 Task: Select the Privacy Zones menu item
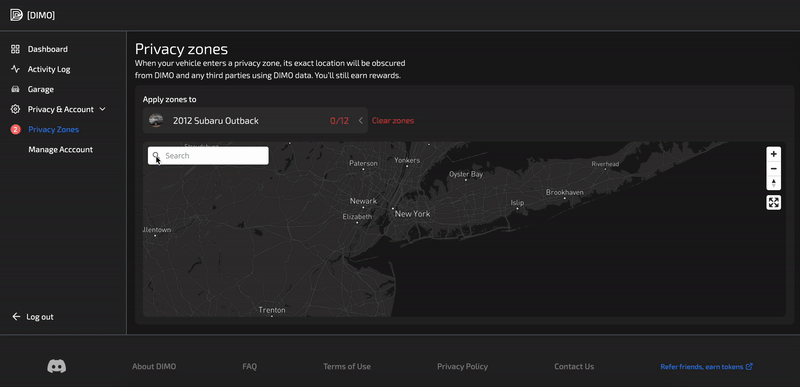coord(54,130)
